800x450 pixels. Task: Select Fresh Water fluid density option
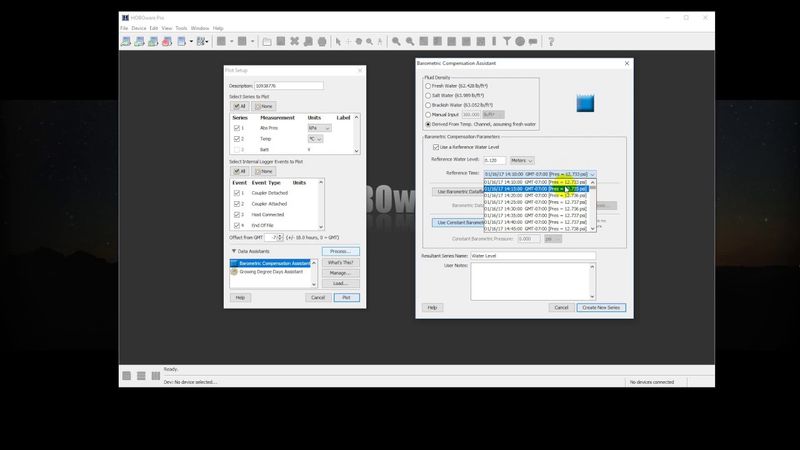[x=428, y=86]
